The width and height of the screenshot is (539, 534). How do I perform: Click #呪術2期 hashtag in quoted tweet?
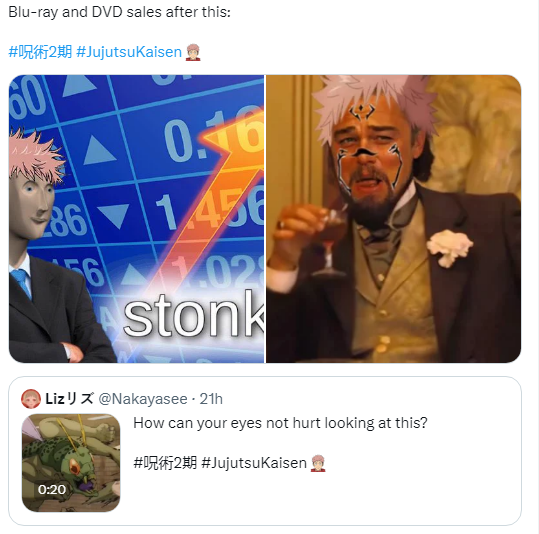(x=165, y=463)
